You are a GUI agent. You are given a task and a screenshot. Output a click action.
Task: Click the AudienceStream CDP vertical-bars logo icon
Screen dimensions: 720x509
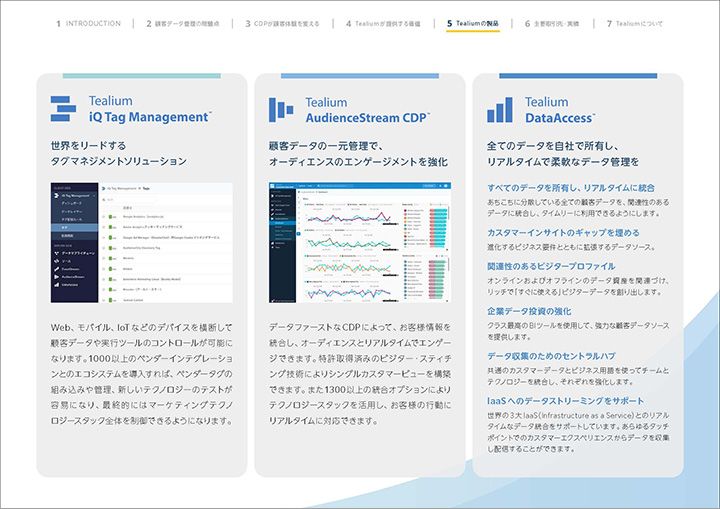coord(281,110)
